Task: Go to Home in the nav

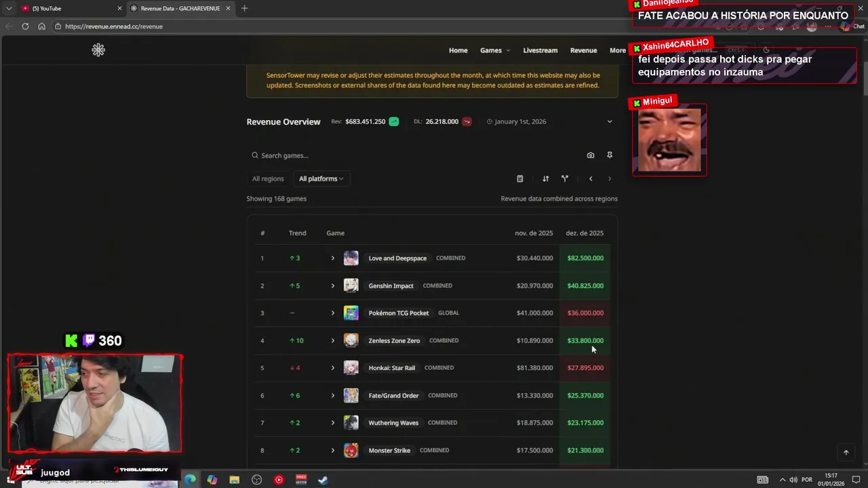Action: click(x=458, y=50)
